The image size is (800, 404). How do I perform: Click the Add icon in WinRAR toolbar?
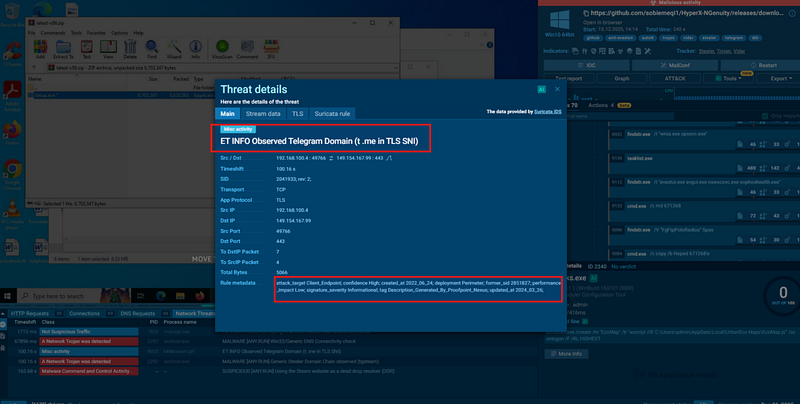click(40, 49)
